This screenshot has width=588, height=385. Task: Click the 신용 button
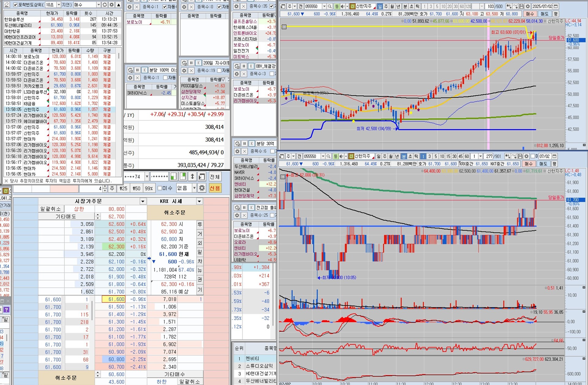tap(215, 188)
